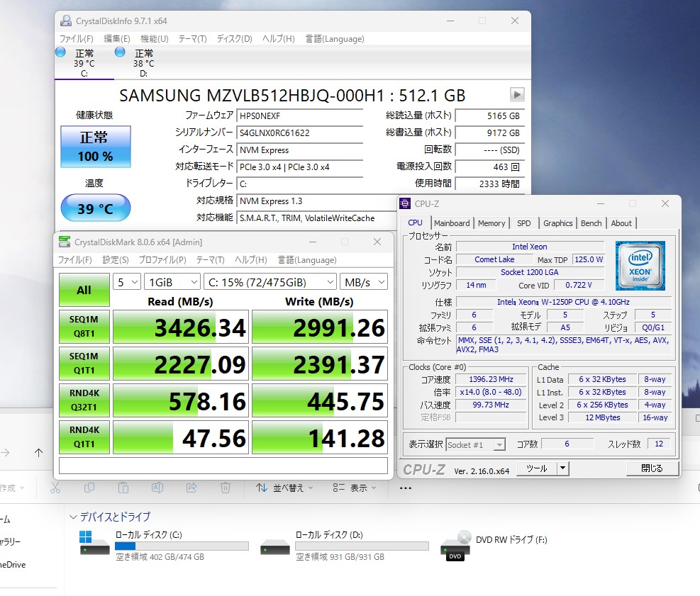This screenshot has width=700, height=596.
Task: Open test size dropdown showing 1GiB
Action: tap(172, 282)
